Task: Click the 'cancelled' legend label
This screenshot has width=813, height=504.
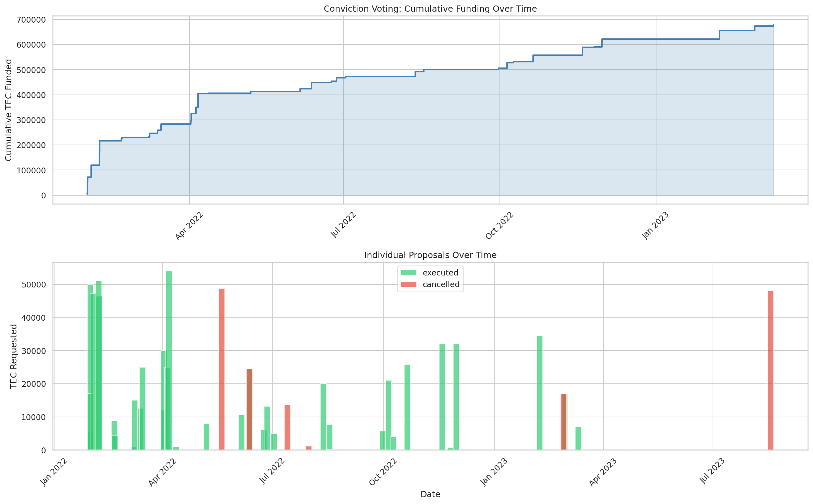Action: pos(441,284)
